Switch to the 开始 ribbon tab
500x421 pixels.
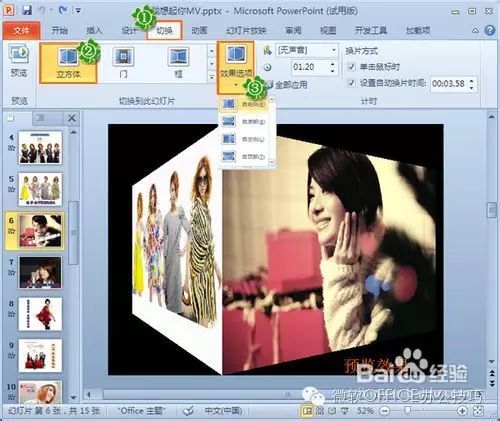(60, 31)
